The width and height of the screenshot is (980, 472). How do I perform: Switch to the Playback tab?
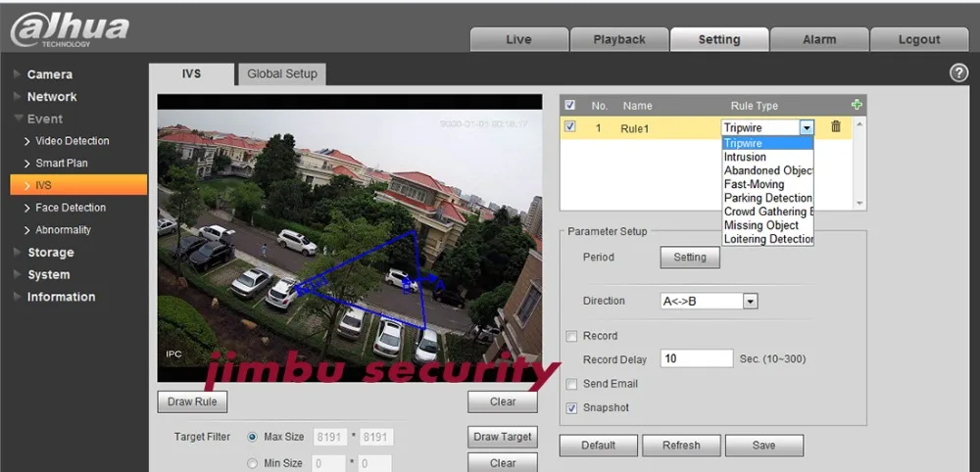click(618, 39)
